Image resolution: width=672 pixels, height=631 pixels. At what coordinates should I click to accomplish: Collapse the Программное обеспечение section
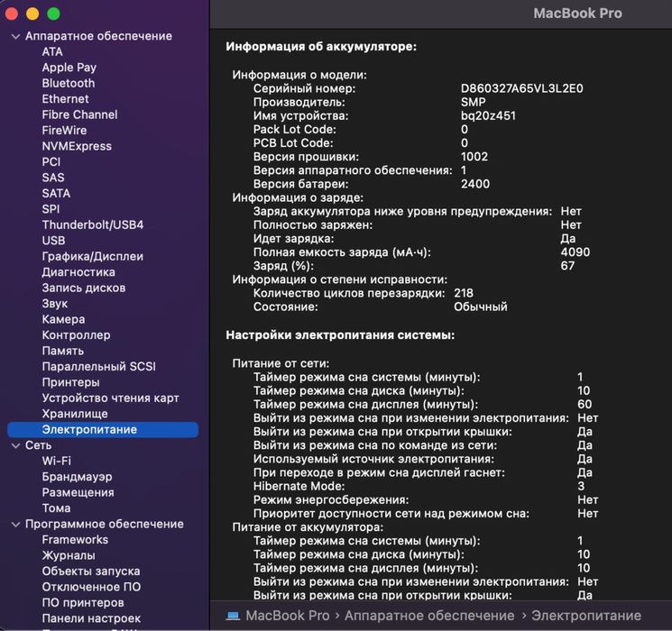(16, 525)
